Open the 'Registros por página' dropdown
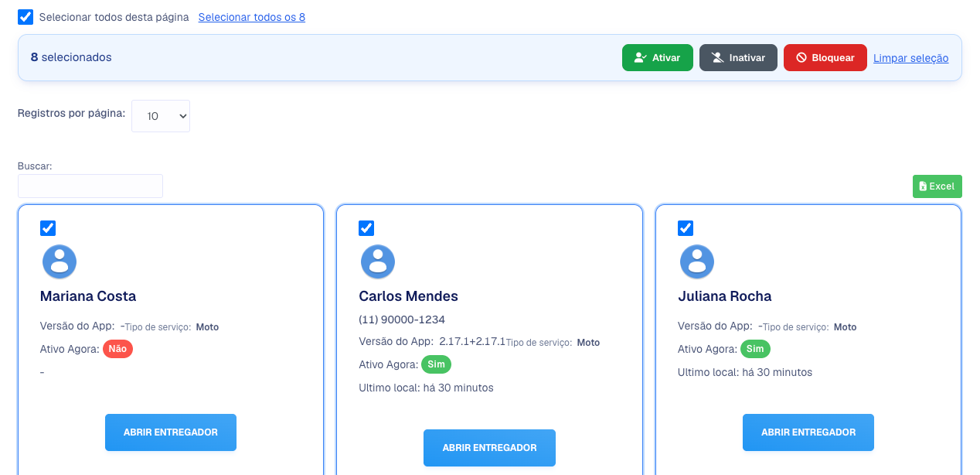980x475 pixels. [161, 116]
